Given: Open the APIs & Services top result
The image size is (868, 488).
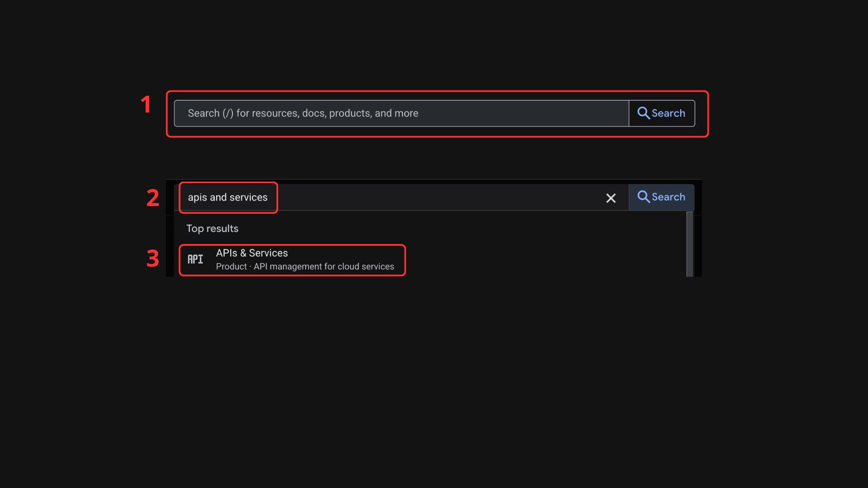Looking at the screenshot, I should 252,253.
